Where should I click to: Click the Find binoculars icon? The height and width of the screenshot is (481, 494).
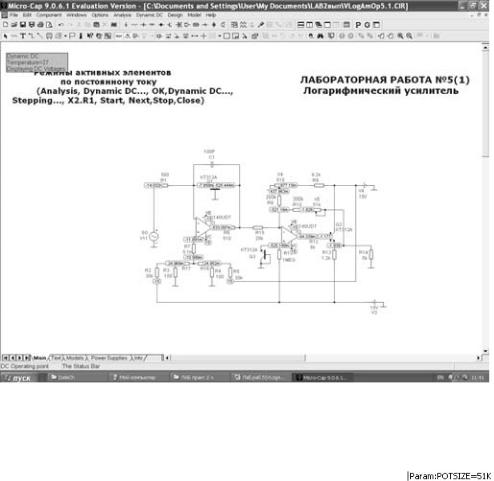click(x=321, y=36)
